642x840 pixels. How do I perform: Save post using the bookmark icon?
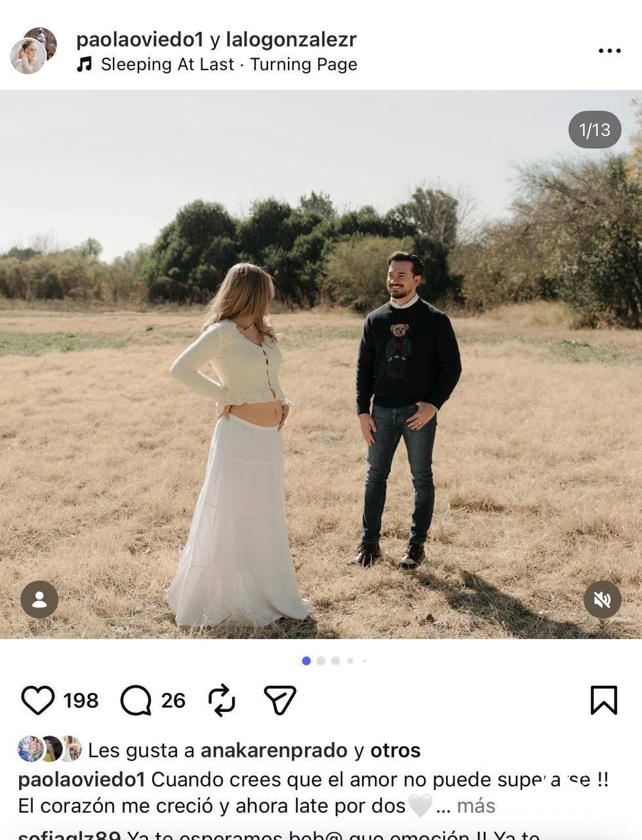(603, 700)
